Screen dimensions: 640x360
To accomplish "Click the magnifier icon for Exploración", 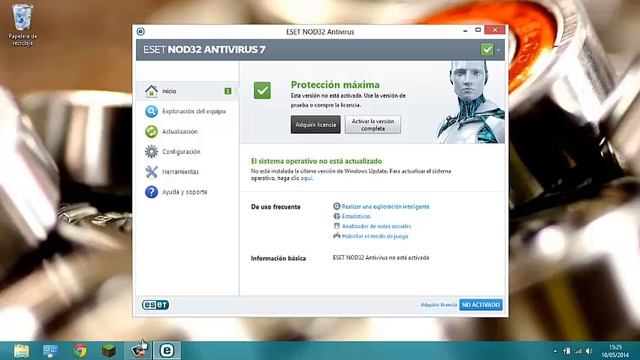I will coord(151,111).
